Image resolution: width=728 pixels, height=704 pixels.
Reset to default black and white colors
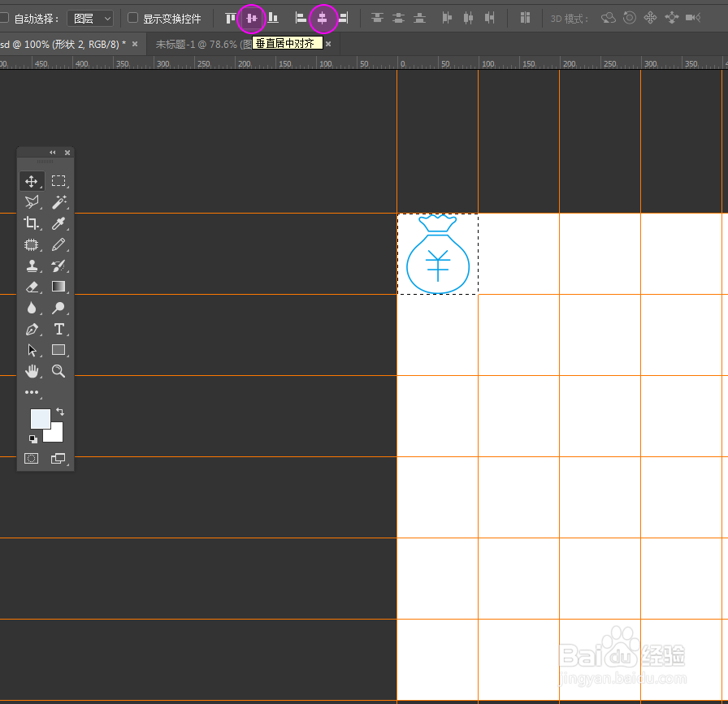[33, 438]
